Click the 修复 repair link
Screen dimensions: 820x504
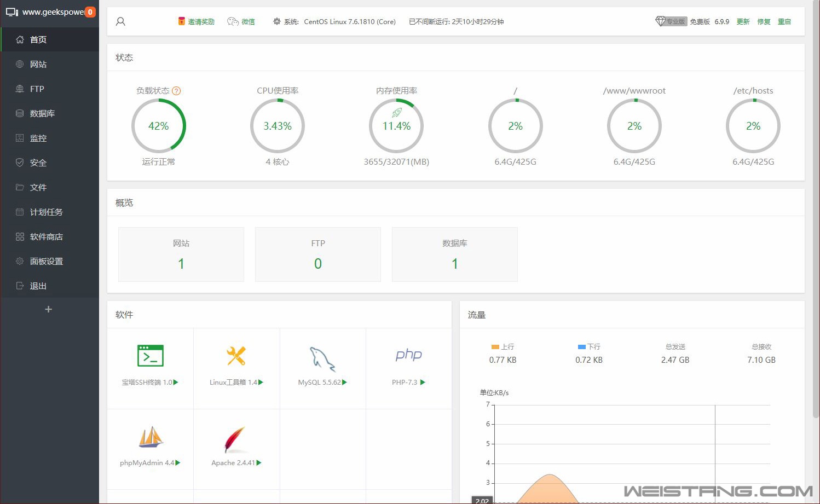pyautogui.click(x=764, y=22)
